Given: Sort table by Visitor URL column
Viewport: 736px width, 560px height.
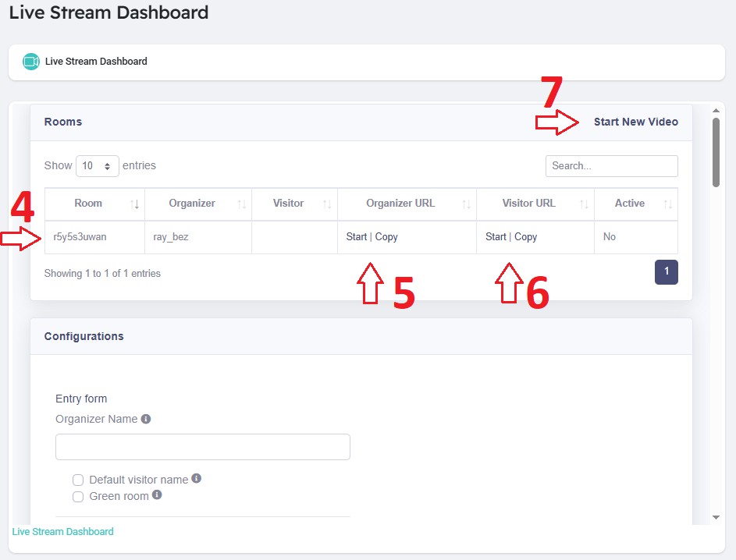Looking at the screenshot, I should tap(528, 204).
